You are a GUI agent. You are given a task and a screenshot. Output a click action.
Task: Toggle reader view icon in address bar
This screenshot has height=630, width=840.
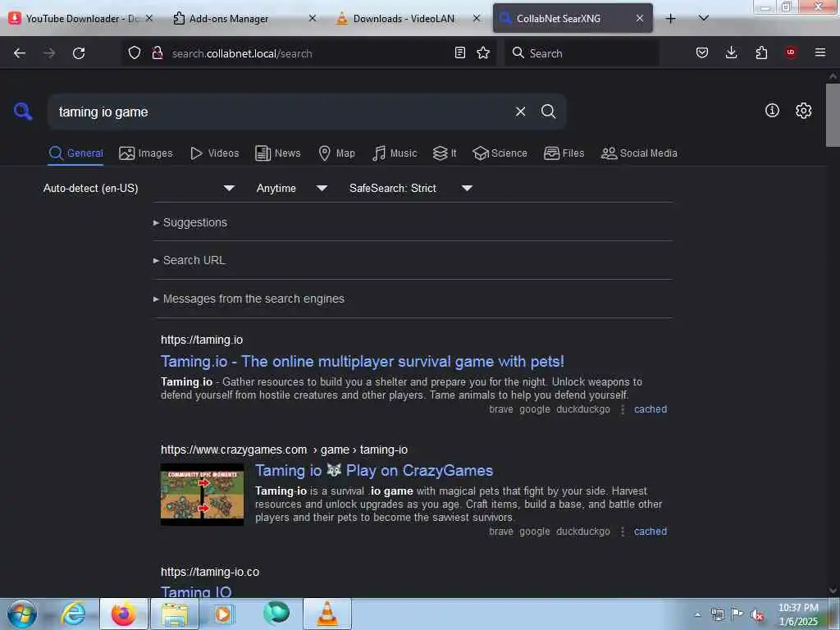(459, 52)
